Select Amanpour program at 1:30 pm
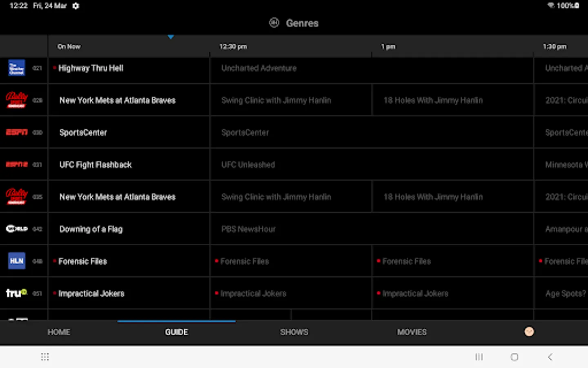588x368 pixels. pos(561,229)
